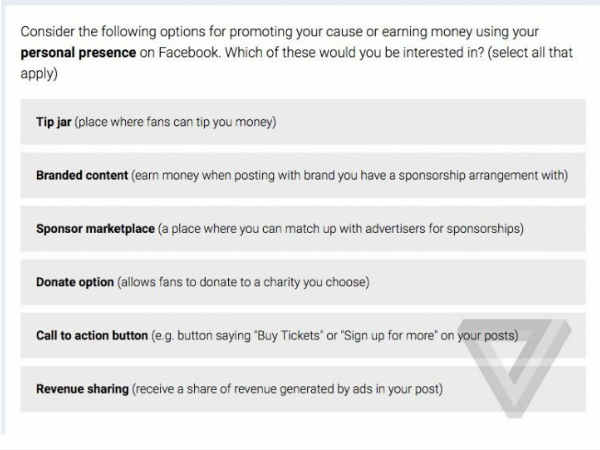Image resolution: width=600 pixels, height=450 pixels.
Task: Click the 'match up with advertisers' description
Action: 341,229
